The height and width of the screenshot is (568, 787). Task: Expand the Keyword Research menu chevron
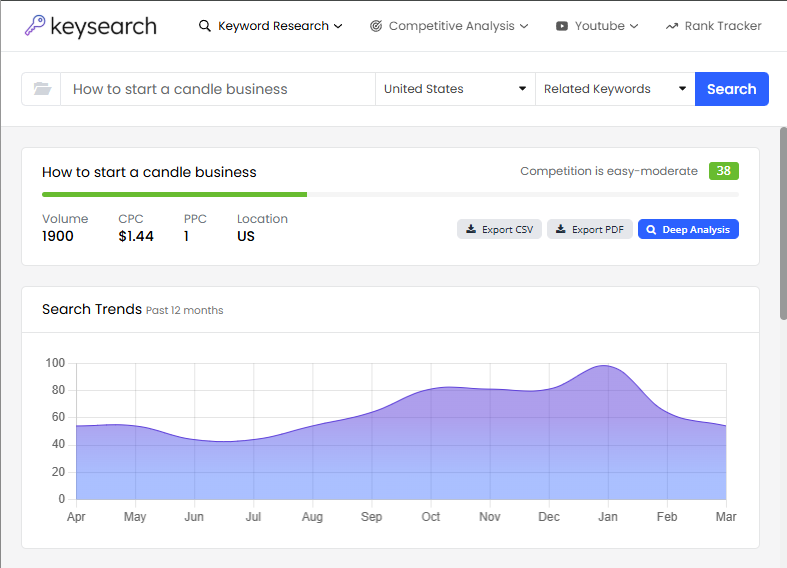tap(338, 26)
